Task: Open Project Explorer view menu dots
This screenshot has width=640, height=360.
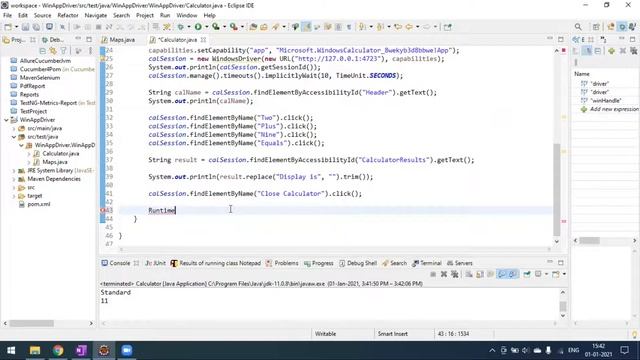Action: click(90, 51)
